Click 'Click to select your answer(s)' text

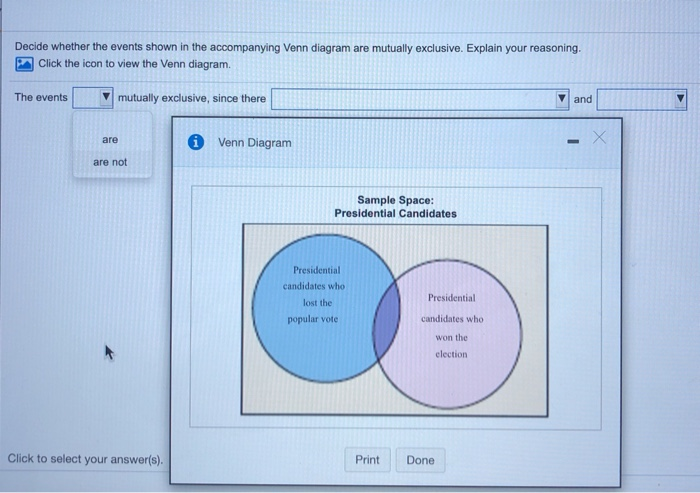[85, 459]
